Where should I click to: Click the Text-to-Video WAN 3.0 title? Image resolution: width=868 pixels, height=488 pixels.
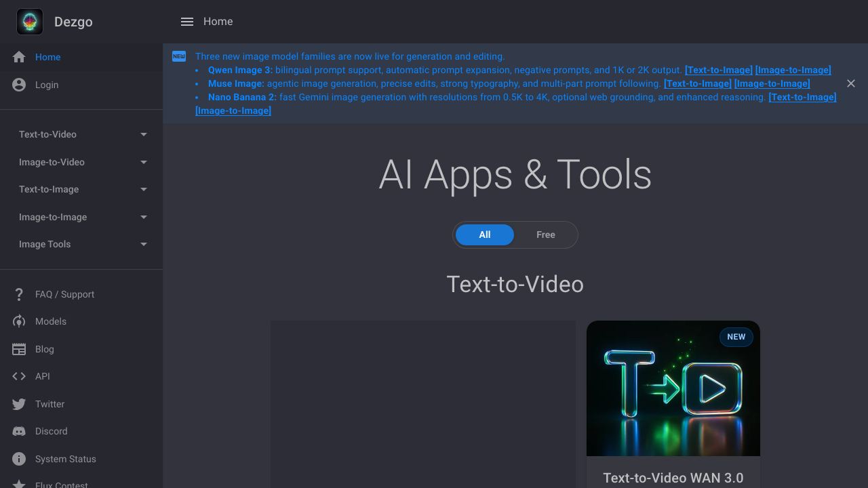point(673,478)
